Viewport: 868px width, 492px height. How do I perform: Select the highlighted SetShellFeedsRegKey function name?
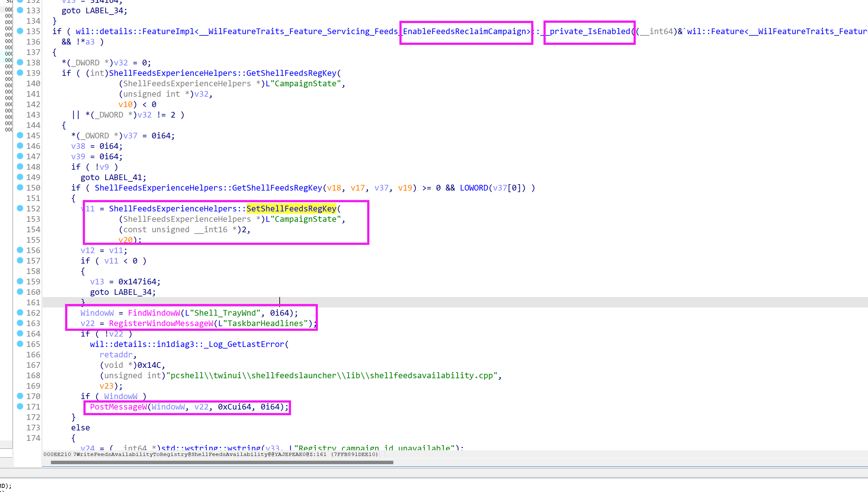coord(291,209)
